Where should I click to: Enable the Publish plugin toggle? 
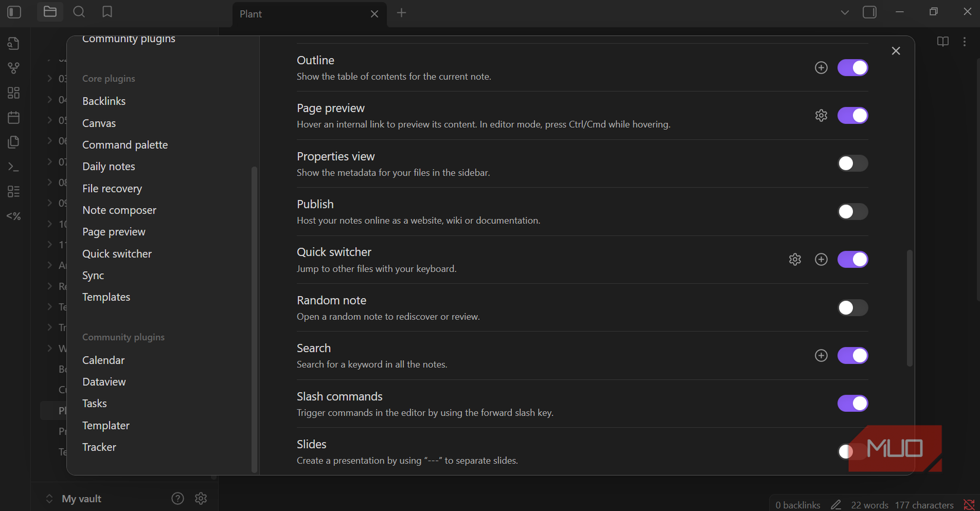852,211
